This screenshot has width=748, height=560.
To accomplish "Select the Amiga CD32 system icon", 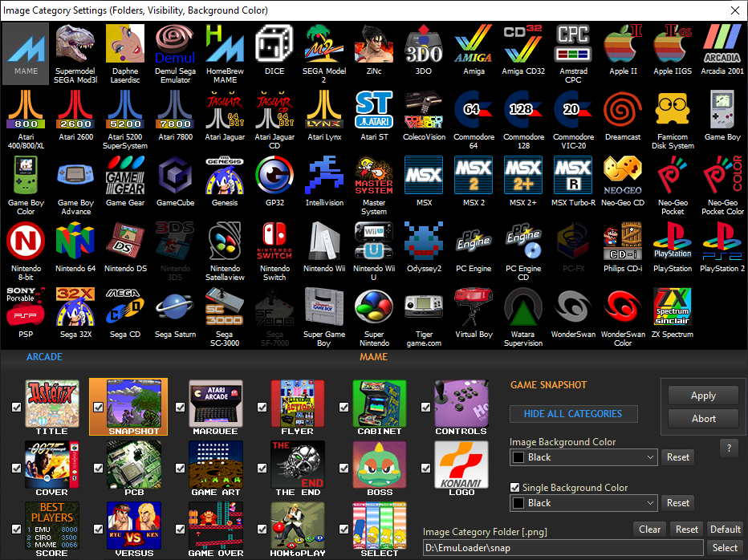I will pos(522,50).
